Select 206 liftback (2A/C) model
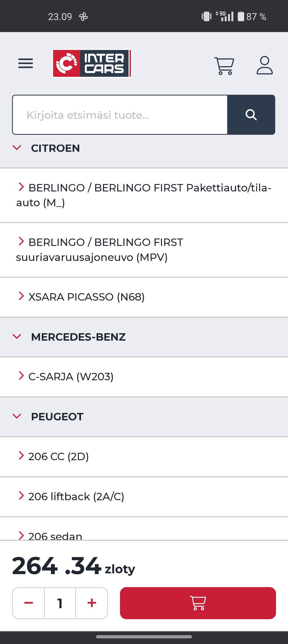The width and height of the screenshot is (288, 644). 76,497
